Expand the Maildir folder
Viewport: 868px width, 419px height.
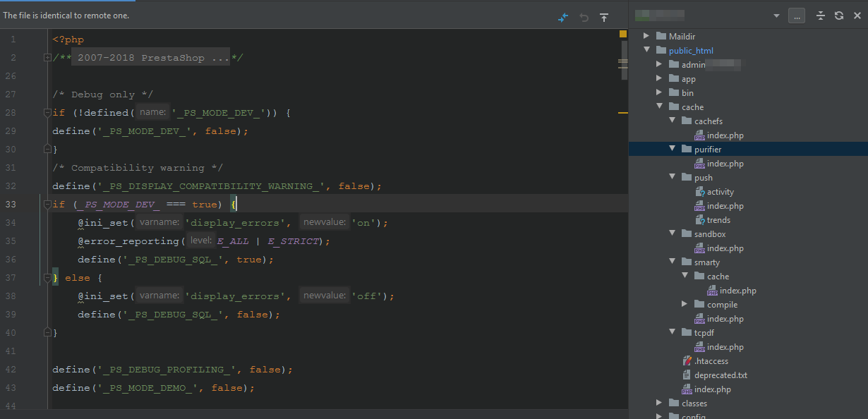(646, 37)
